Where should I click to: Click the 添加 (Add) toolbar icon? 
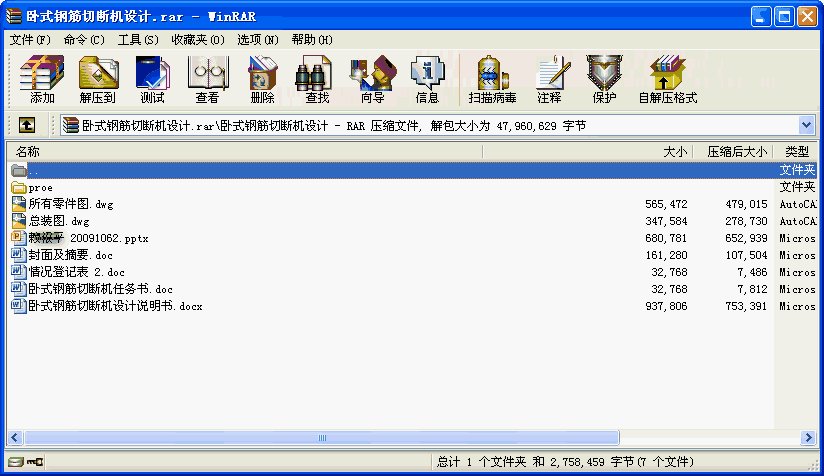click(42, 80)
